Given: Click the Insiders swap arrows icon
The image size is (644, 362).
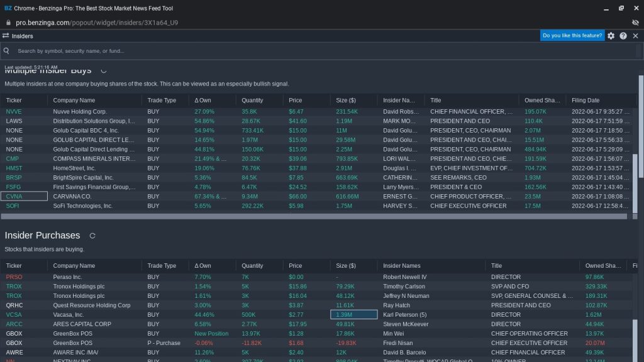Looking at the screenshot, I should pos(6,36).
